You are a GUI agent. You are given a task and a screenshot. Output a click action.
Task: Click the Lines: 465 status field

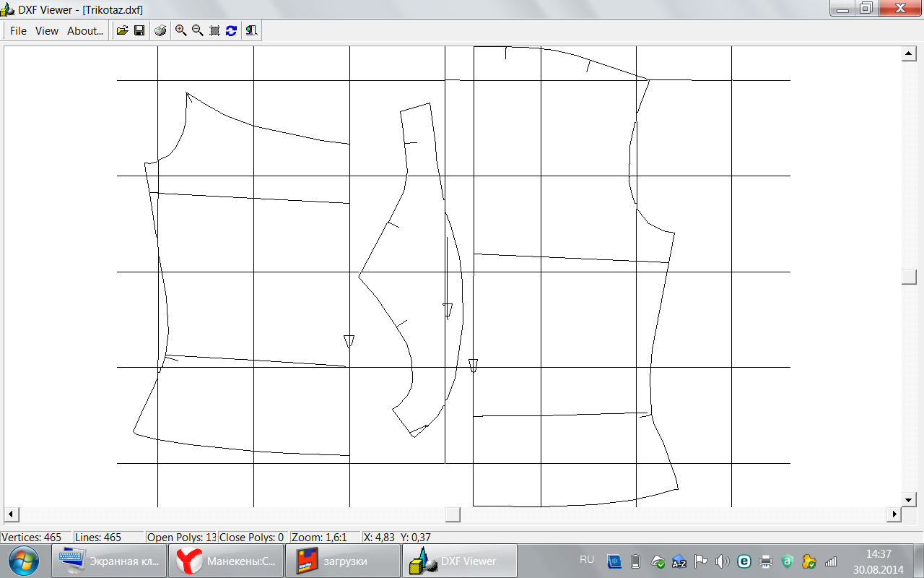(108, 538)
